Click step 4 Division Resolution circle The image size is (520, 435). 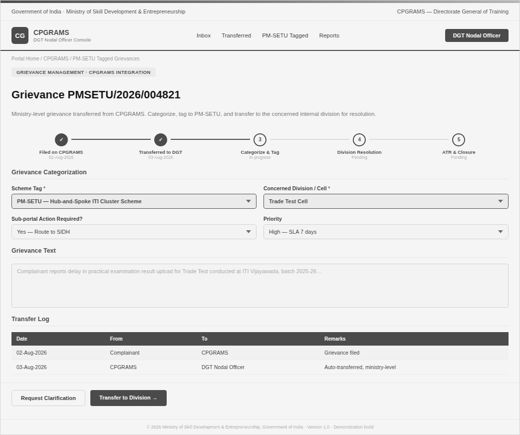pyautogui.click(x=359, y=140)
